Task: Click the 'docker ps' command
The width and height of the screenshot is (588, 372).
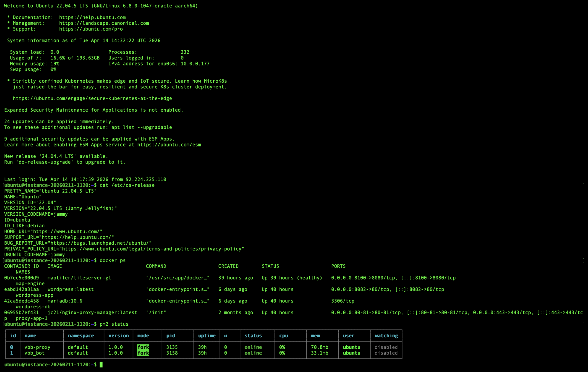Action: point(113,260)
